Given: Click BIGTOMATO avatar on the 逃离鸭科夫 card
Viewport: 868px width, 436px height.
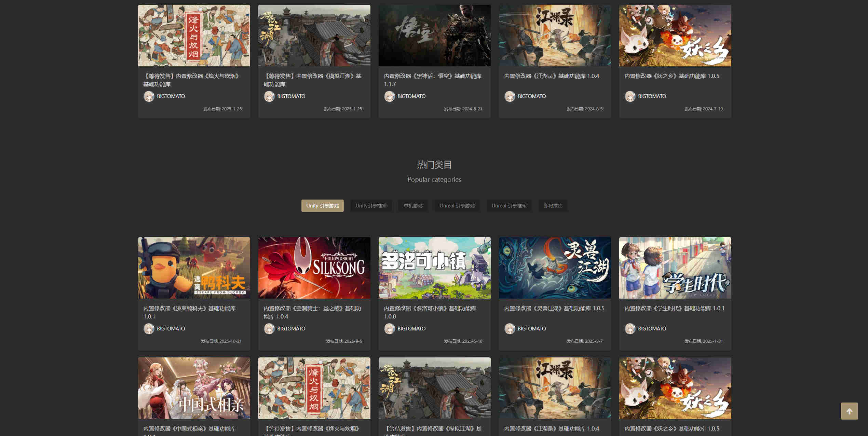Looking at the screenshot, I should click(149, 328).
